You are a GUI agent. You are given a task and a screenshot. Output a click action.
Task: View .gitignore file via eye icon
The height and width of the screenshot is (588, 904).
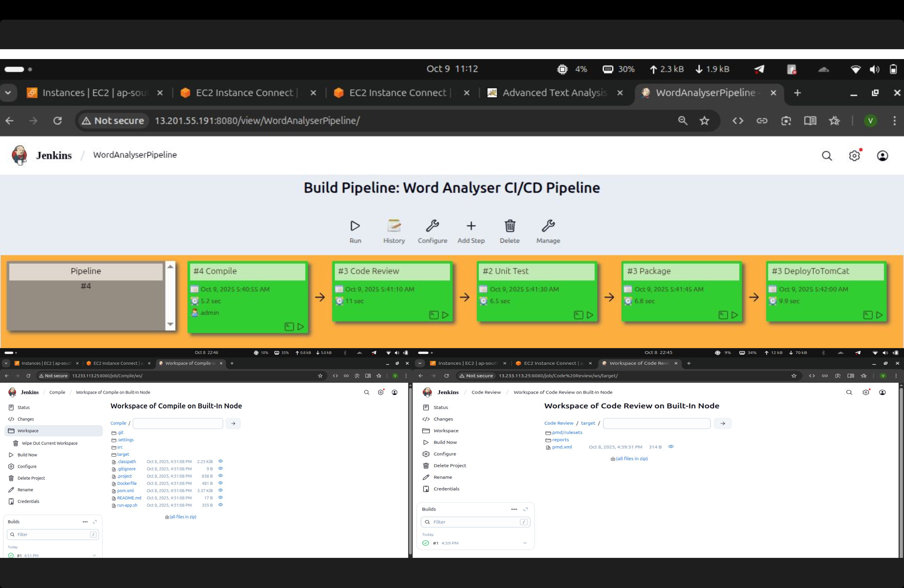[220, 468]
